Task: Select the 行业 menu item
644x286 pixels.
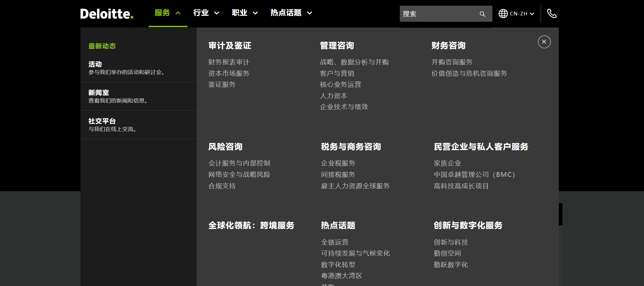Action: [201, 13]
